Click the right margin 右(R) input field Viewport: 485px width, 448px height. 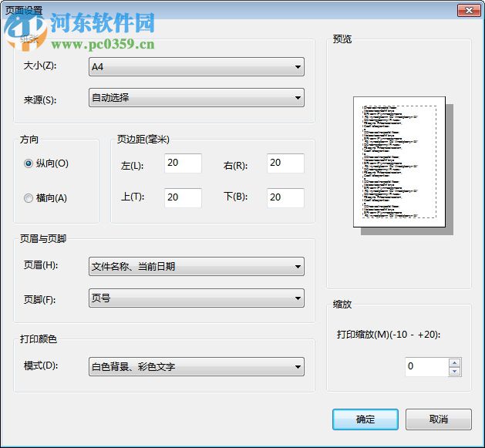pos(285,163)
